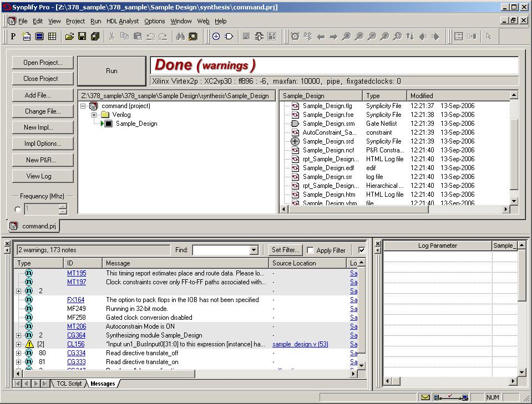Open the MT195 message ID link
Screen dimensions: 532x404
point(77,273)
